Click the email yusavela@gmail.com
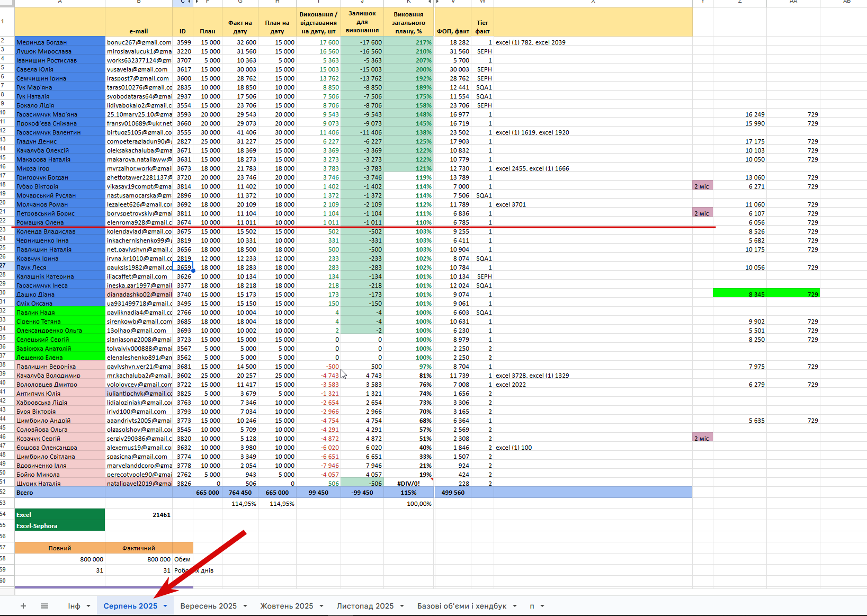This screenshot has height=616, width=867. 139,69
